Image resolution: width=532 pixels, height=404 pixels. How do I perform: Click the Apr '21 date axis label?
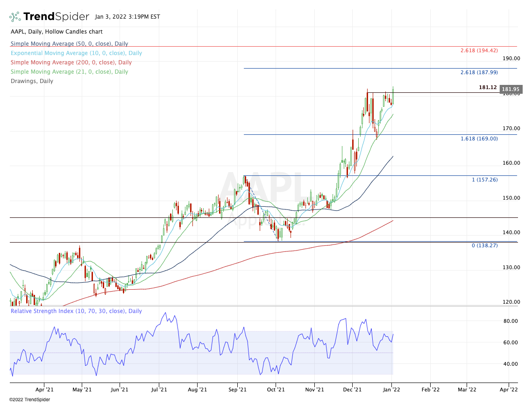click(44, 390)
